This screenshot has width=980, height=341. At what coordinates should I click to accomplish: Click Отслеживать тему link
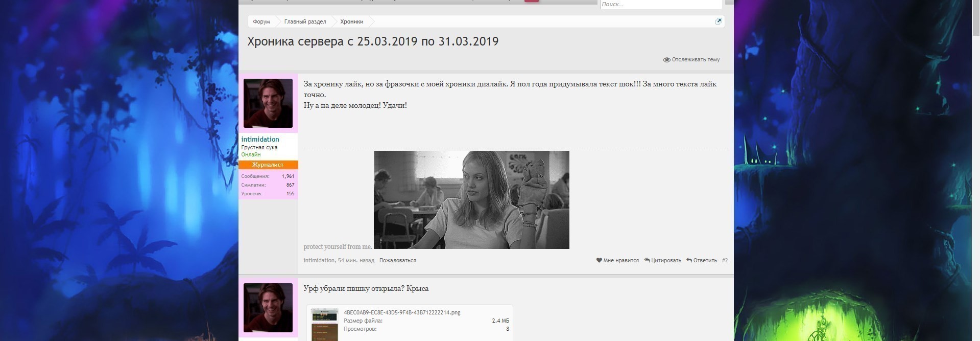point(696,59)
